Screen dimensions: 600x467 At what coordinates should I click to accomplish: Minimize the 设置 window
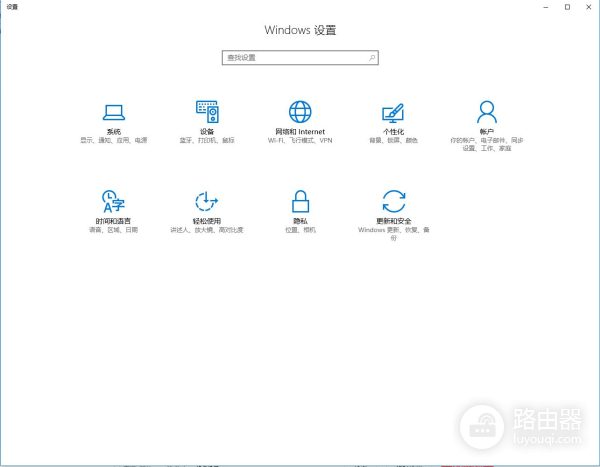click(546, 7)
